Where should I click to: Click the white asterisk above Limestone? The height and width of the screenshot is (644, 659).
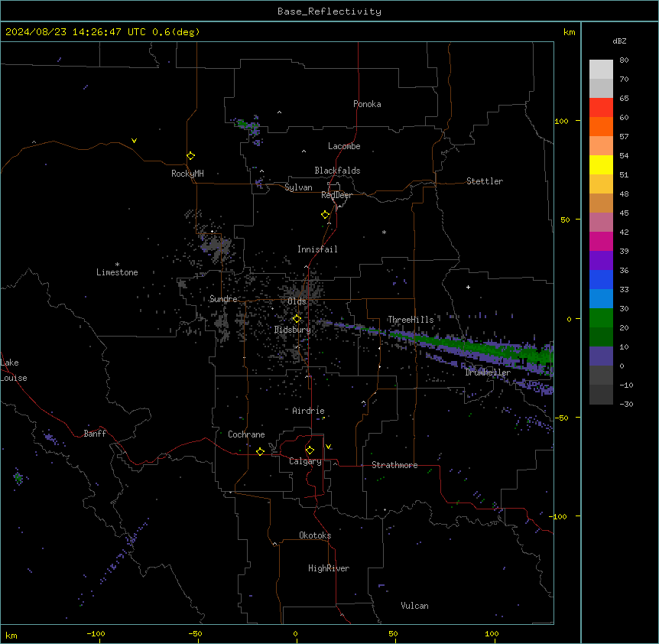[x=117, y=265]
